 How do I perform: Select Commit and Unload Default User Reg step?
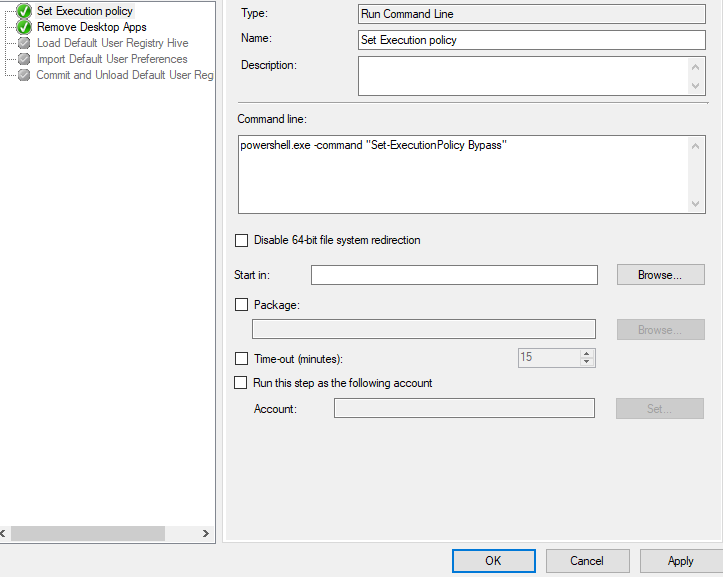125,75
